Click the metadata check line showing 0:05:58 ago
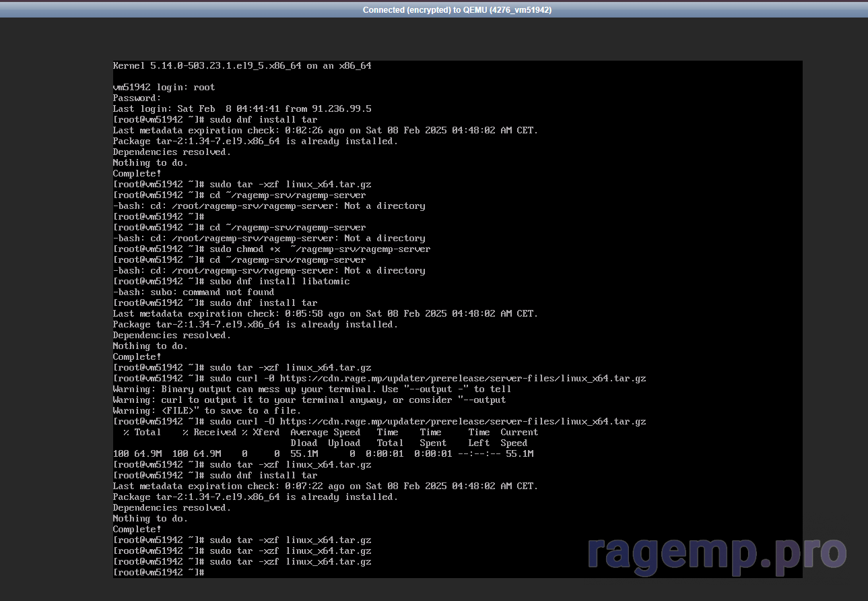Viewport: 868px width, 601px height. click(326, 313)
